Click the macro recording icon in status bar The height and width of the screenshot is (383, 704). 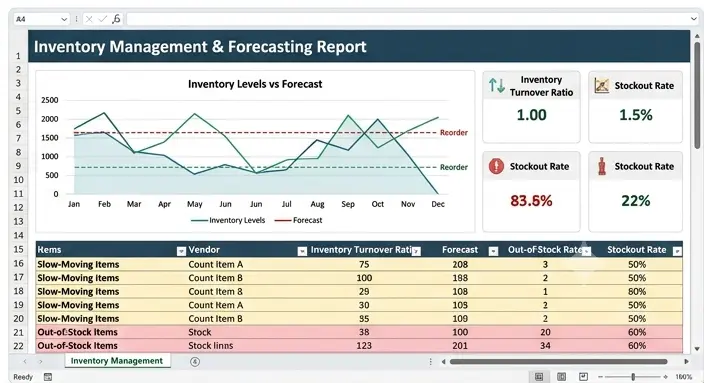pyautogui.click(x=48, y=377)
